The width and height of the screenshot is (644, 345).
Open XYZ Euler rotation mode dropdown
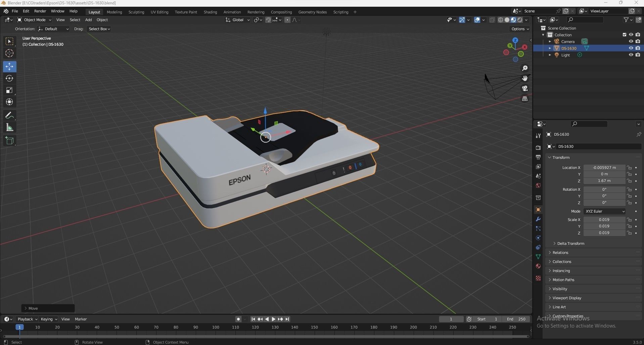[605, 211]
